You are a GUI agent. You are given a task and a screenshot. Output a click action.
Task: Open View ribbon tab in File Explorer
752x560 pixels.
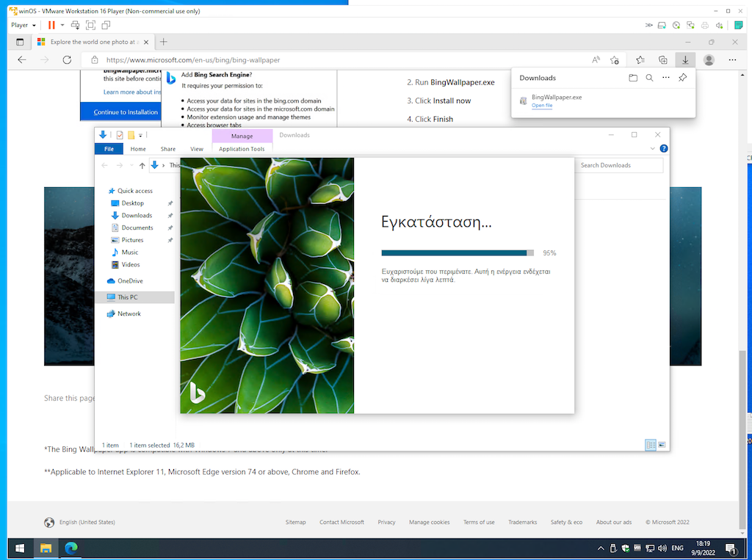pos(197,149)
